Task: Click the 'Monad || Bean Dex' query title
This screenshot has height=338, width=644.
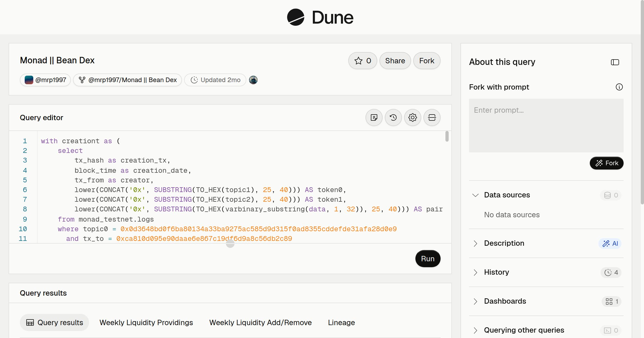Action: coord(57,60)
